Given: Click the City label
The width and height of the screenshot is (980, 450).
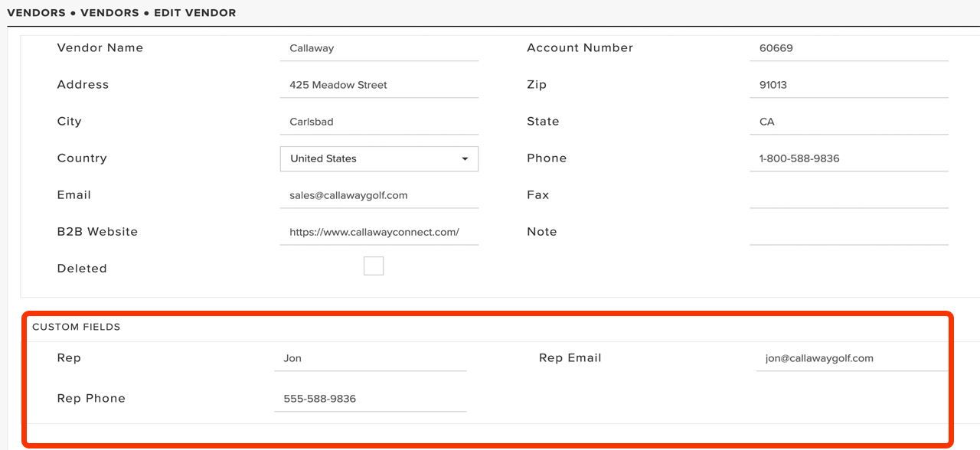Looking at the screenshot, I should (x=69, y=121).
